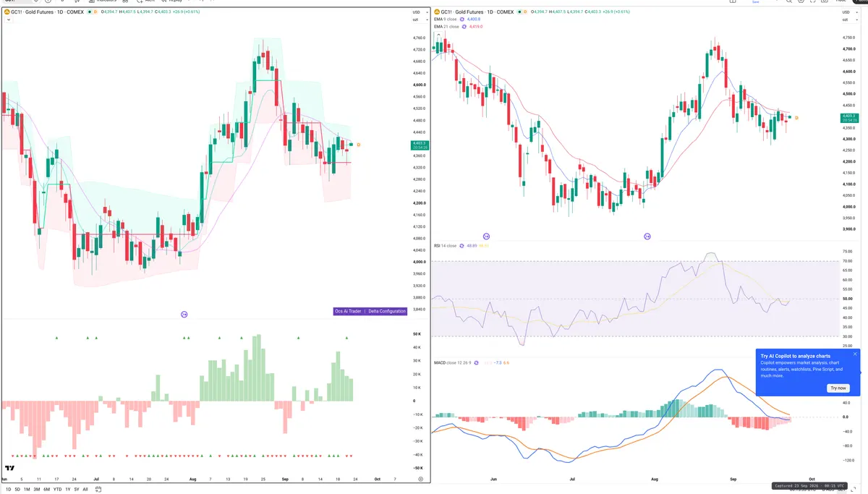The image size is (868, 494).
Task: Switch to the 1M time range
Action: [x=27, y=490]
